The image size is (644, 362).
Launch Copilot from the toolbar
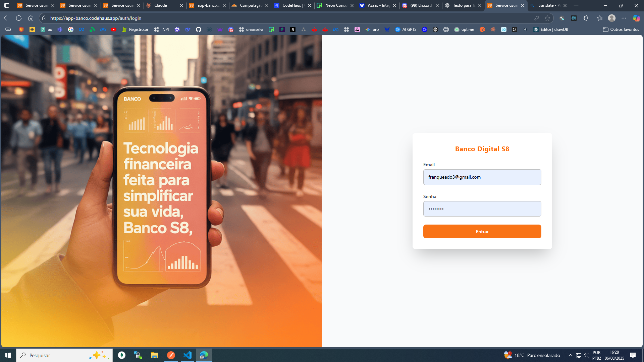pyautogui.click(x=636, y=18)
